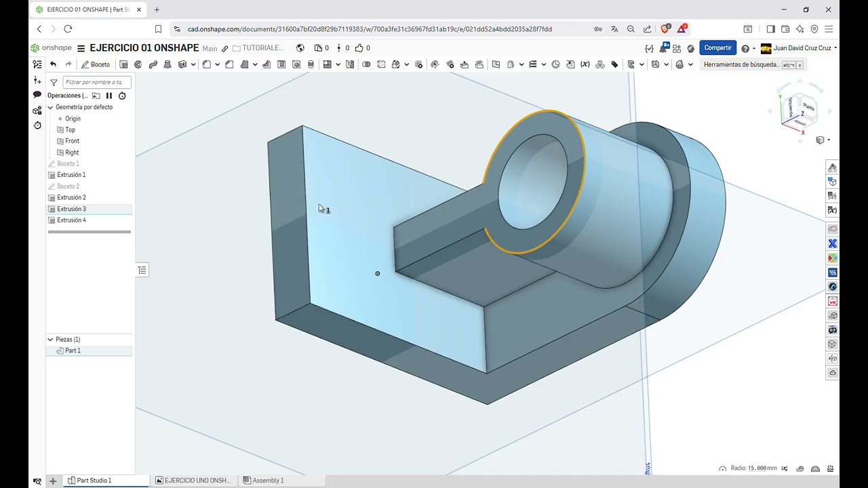The width and height of the screenshot is (868, 488).
Task: Select the Variable (x) tool icon
Action: [585, 64]
